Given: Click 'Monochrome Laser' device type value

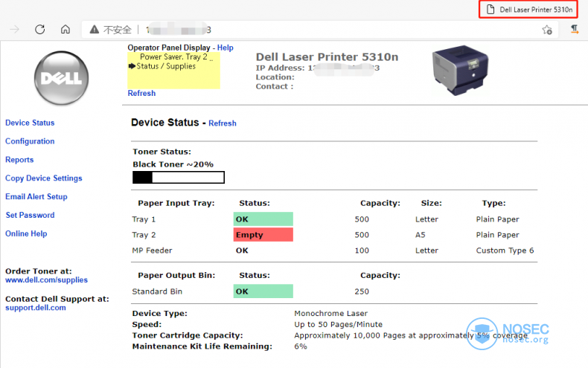Looking at the screenshot, I should [x=330, y=313].
